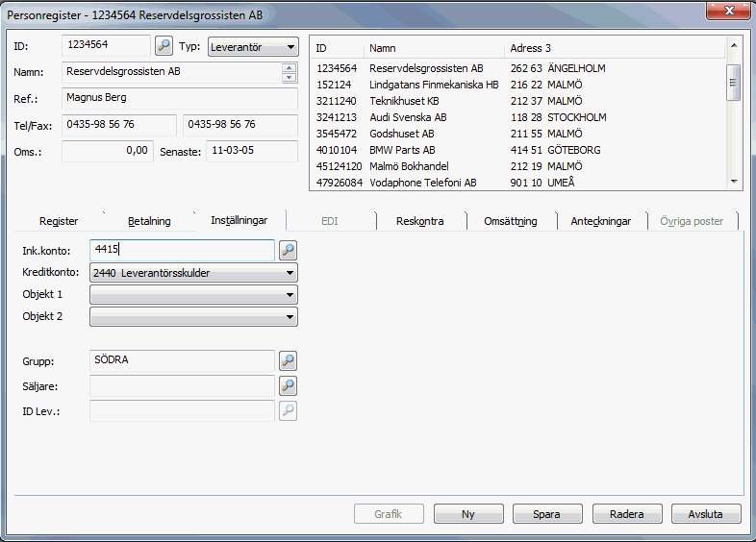Click the Radera button

[x=626, y=514]
